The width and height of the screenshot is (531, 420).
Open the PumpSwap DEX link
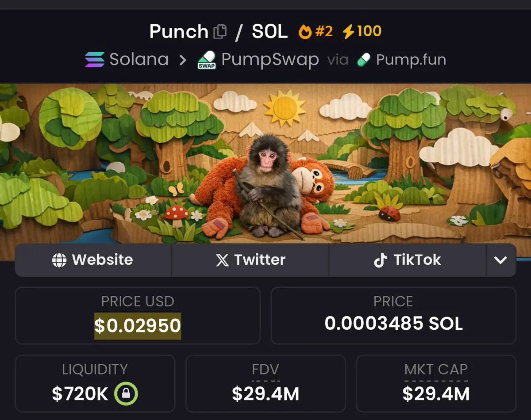coord(258,60)
